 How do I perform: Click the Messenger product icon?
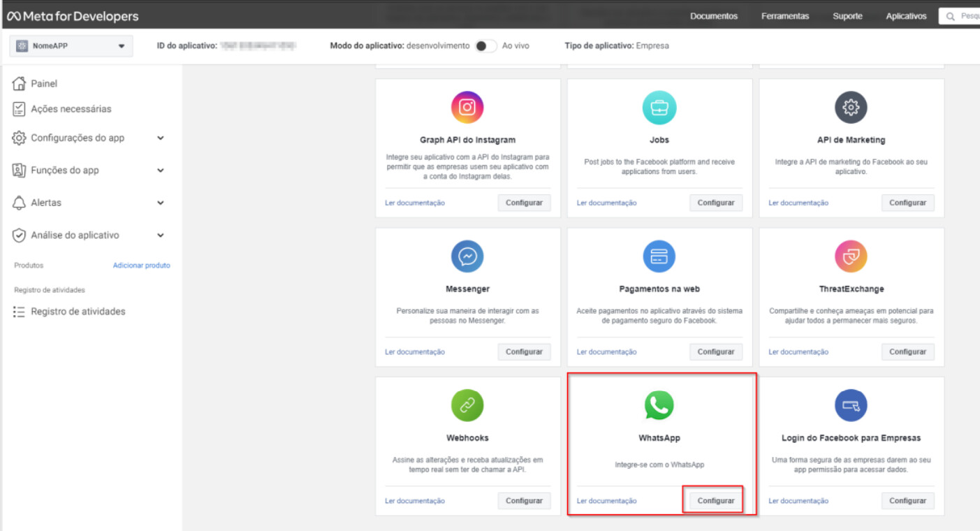click(467, 257)
